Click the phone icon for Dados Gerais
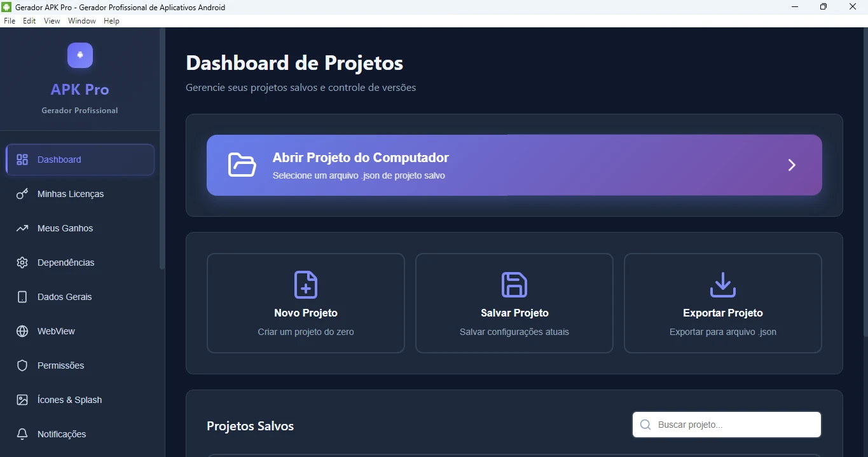 (x=22, y=297)
